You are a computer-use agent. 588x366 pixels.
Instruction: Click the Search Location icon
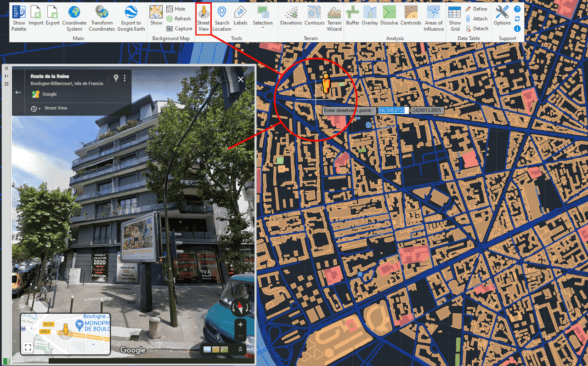click(x=222, y=18)
